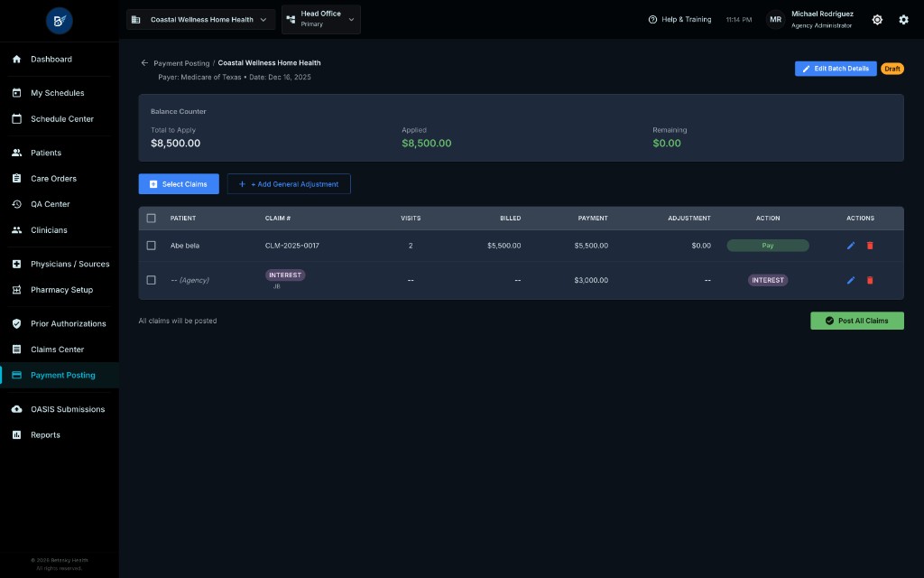Click the Care Orders clipboard icon

click(x=16, y=178)
